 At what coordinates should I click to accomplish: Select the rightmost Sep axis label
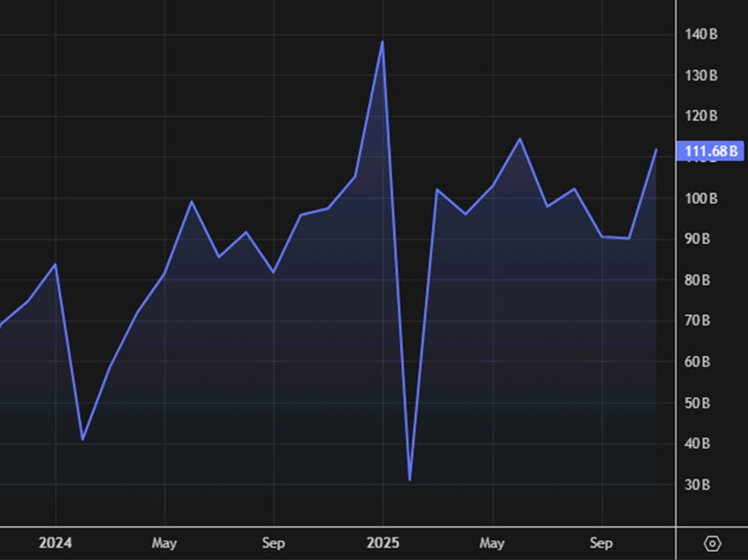(x=601, y=543)
